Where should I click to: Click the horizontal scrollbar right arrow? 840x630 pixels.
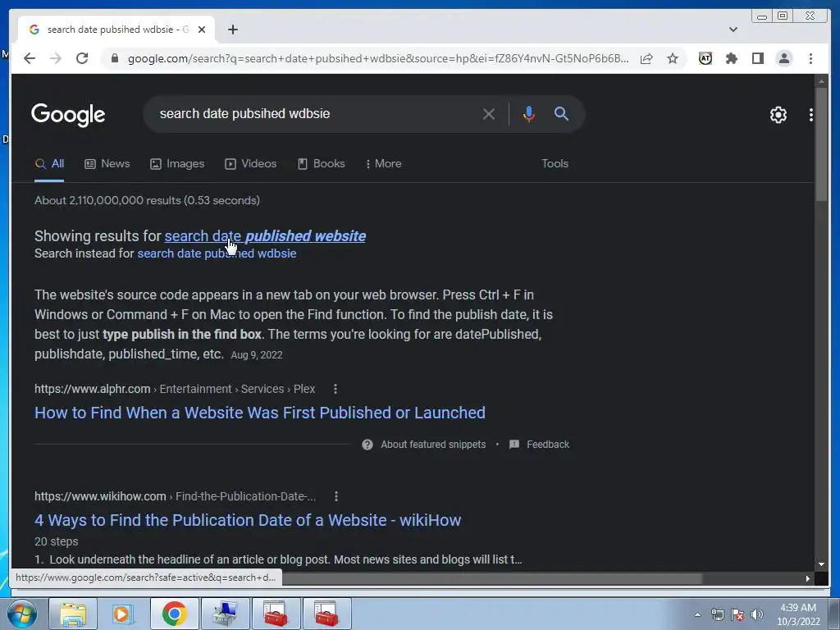click(x=807, y=578)
